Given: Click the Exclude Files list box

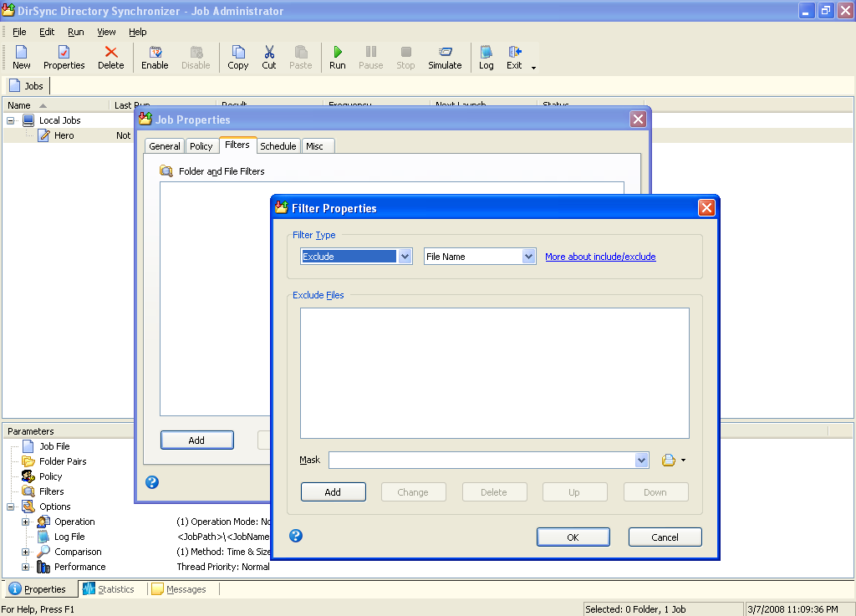Looking at the screenshot, I should click(x=495, y=374).
